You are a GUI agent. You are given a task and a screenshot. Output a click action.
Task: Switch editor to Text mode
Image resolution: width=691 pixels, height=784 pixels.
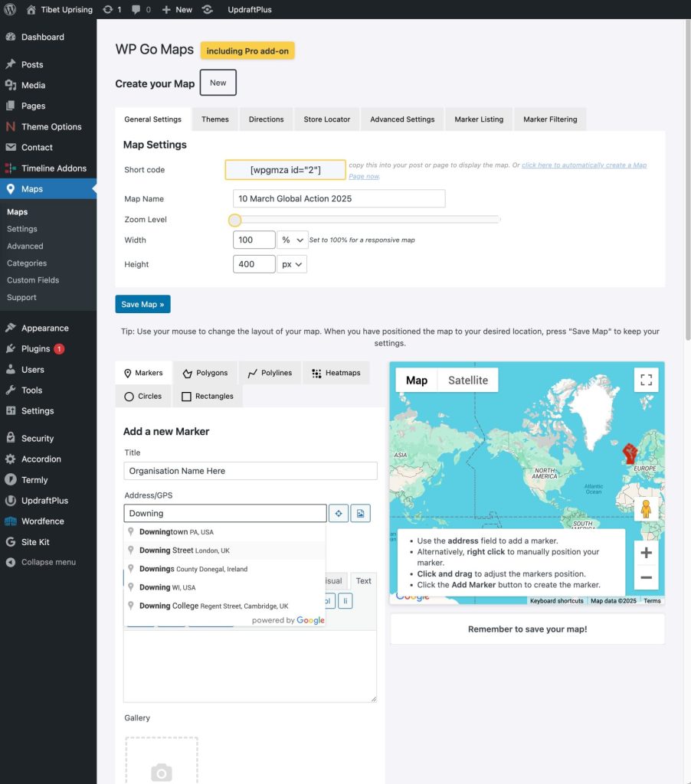[x=363, y=581]
